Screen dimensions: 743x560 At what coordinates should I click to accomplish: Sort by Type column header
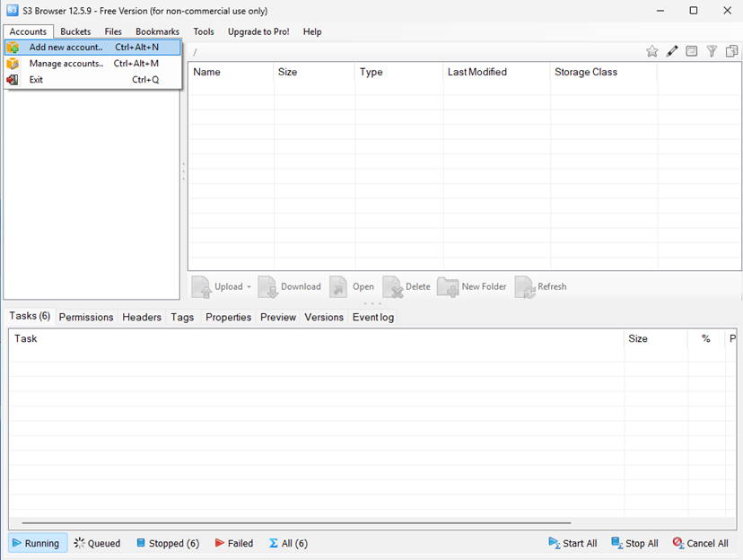[x=399, y=72]
